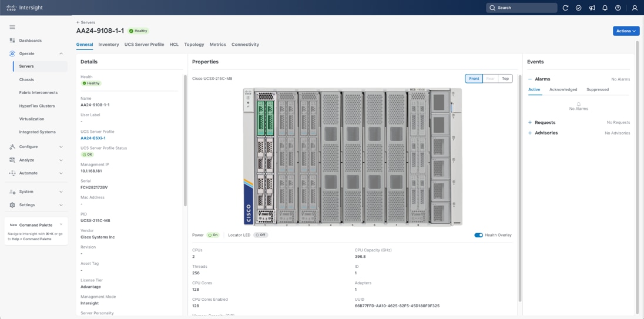This screenshot has height=319, width=644.
Task: Switch to the Inventory tab
Action: click(x=109, y=45)
